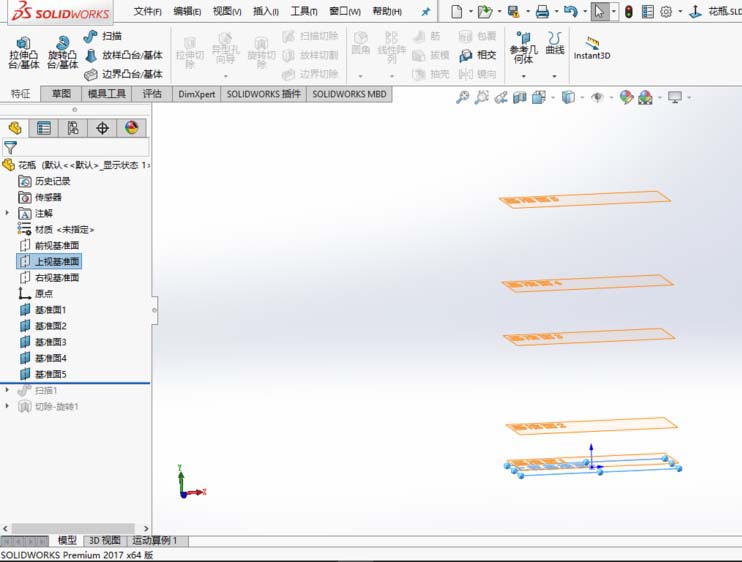Open the 曲线 curves tool
The width and height of the screenshot is (742, 562).
click(x=555, y=43)
